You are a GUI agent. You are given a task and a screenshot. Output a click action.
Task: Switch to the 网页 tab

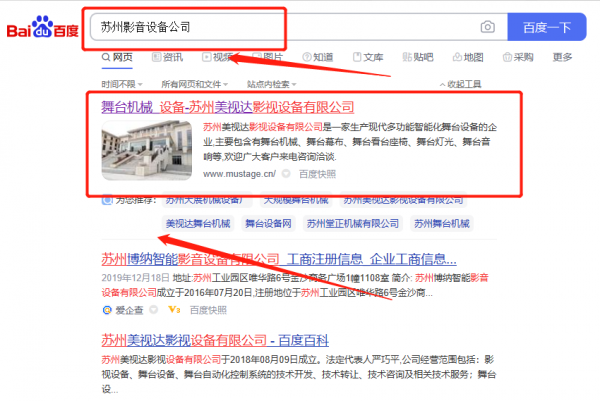[x=117, y=58]
